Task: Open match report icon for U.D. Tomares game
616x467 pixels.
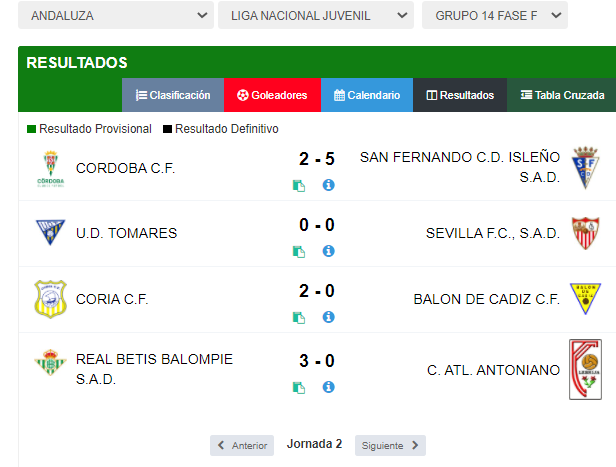Action: tap(299, 251)
